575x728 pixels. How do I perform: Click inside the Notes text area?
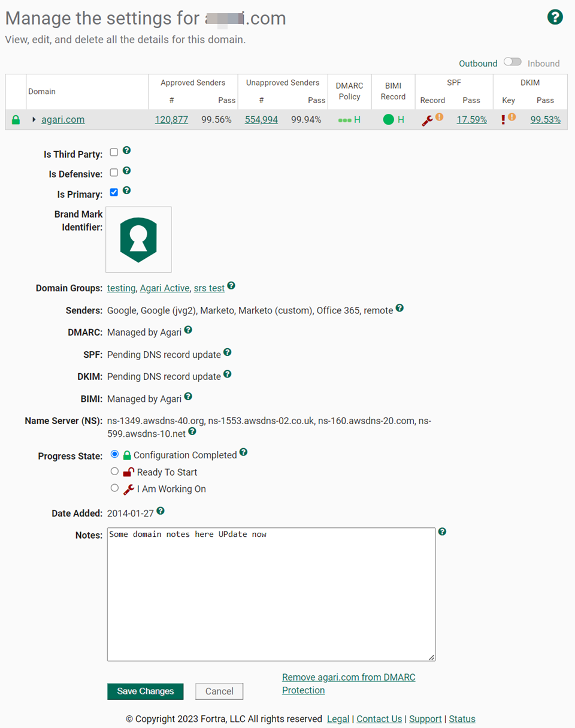(271, 594)
